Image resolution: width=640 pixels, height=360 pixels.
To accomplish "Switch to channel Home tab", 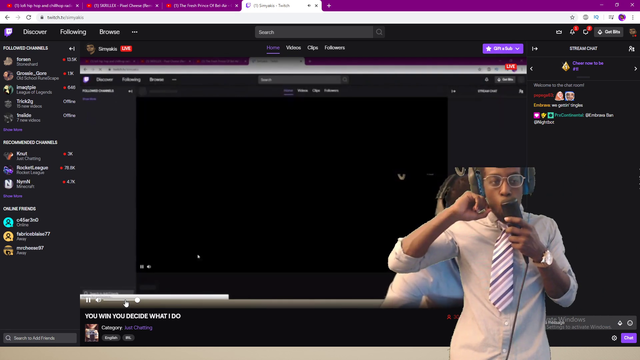I will tap(273, 48).
